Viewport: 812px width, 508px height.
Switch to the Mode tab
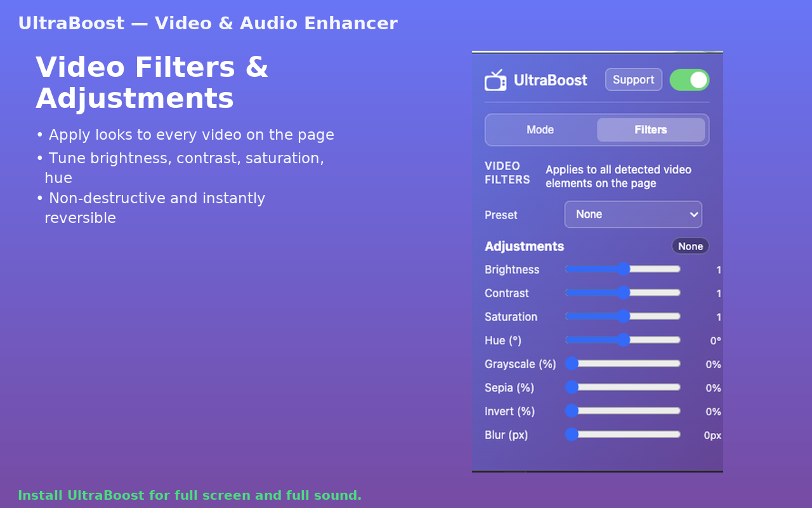[x=540, y=130]
